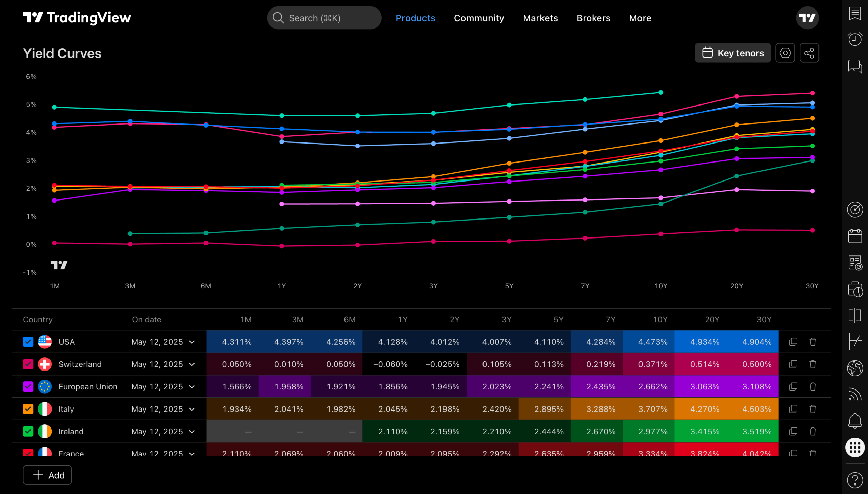Open the broadcast streams icon
The width and height of the screenshot is (868, 494).
[x=855, y=394]
